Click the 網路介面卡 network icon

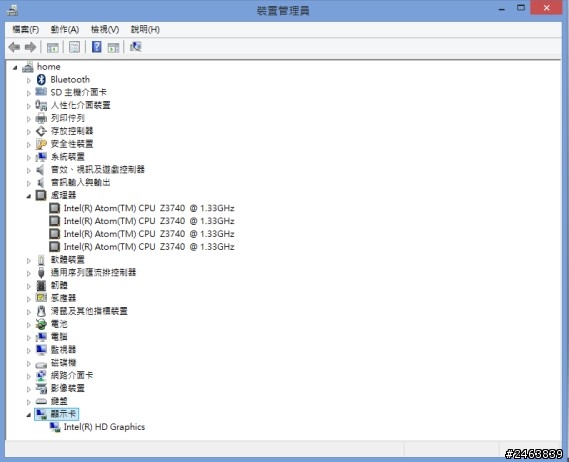tap(41, 376)
